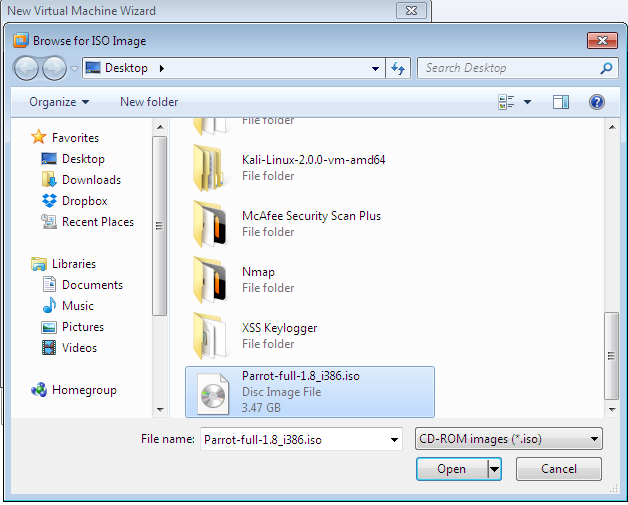The height and width of the screenshot is (505, 628).
Task: Click the Open button
Action: point(452,469)
